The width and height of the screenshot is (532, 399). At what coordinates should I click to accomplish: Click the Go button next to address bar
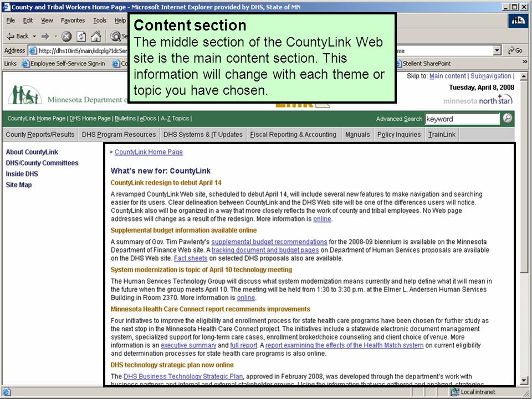(515, 50)
